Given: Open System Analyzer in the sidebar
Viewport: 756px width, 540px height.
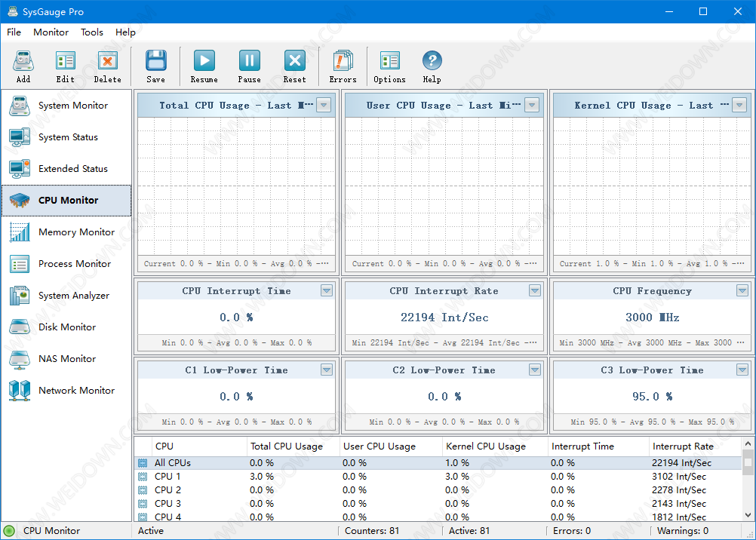Looking at the screenshot, I should tap(66, 296).
